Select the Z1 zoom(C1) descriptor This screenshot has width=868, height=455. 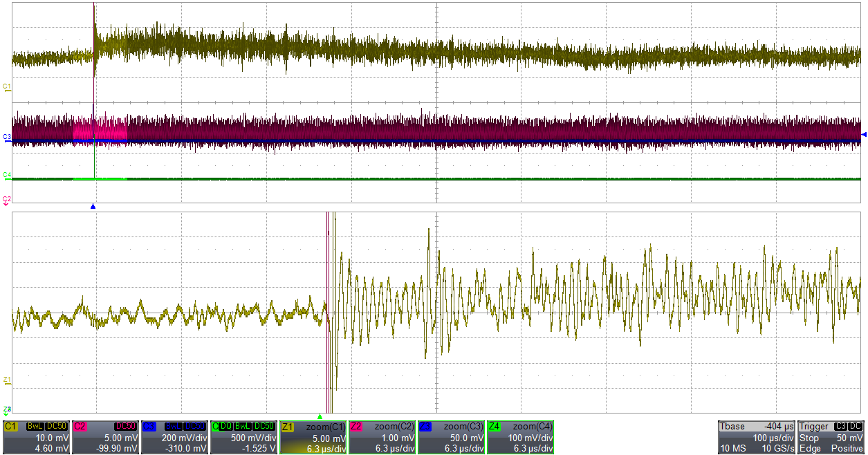[x=313, y=437]
